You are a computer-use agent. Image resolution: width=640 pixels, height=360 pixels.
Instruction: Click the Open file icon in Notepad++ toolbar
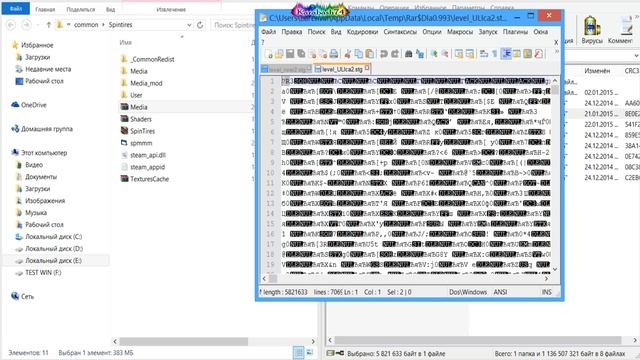click(x=279, y=54)
